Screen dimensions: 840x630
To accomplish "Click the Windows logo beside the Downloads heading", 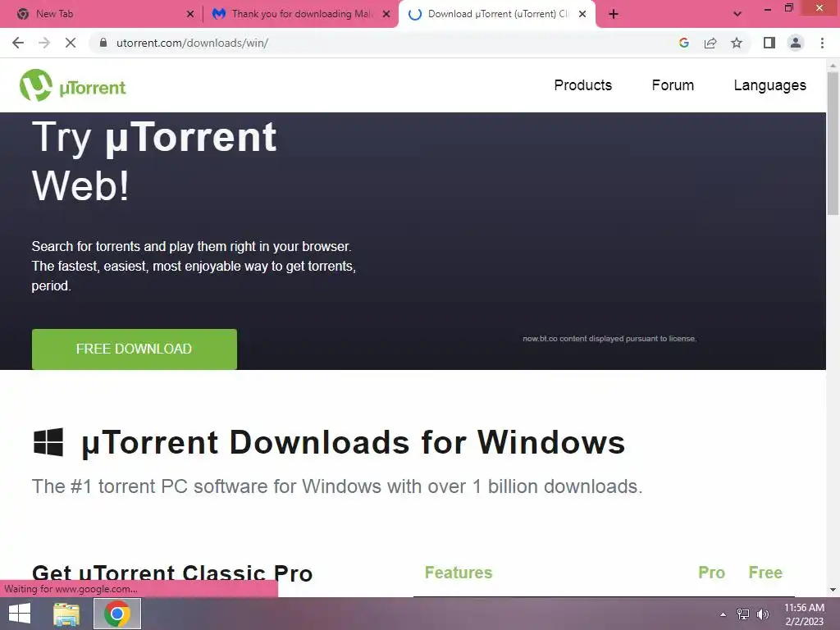I will 48,442.
